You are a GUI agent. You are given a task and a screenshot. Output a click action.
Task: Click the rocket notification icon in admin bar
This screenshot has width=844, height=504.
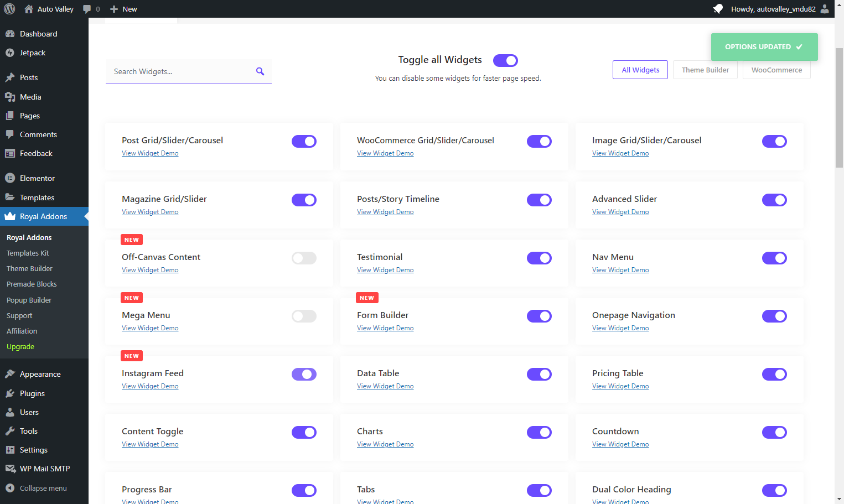point(718,9)
